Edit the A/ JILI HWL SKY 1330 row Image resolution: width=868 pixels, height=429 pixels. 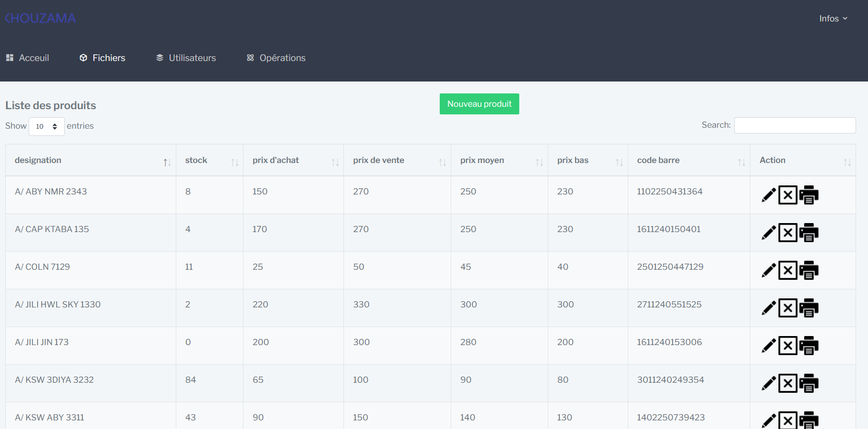768,308
